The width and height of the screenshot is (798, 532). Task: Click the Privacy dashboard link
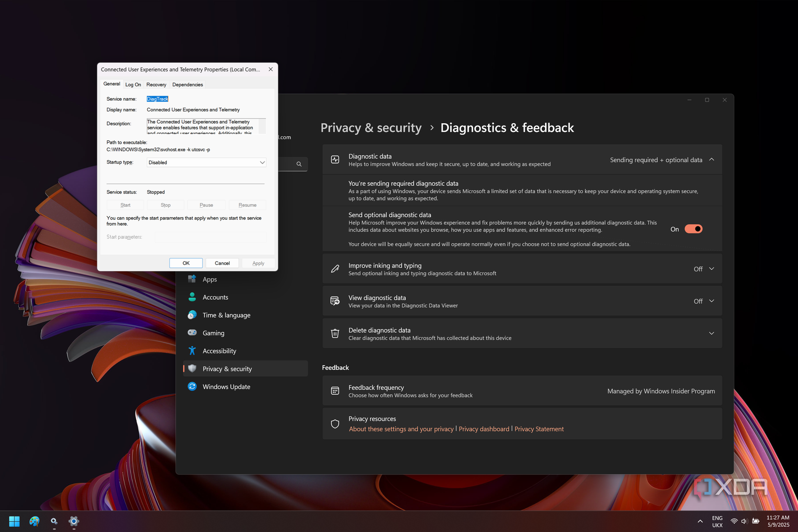pos(484,429)
